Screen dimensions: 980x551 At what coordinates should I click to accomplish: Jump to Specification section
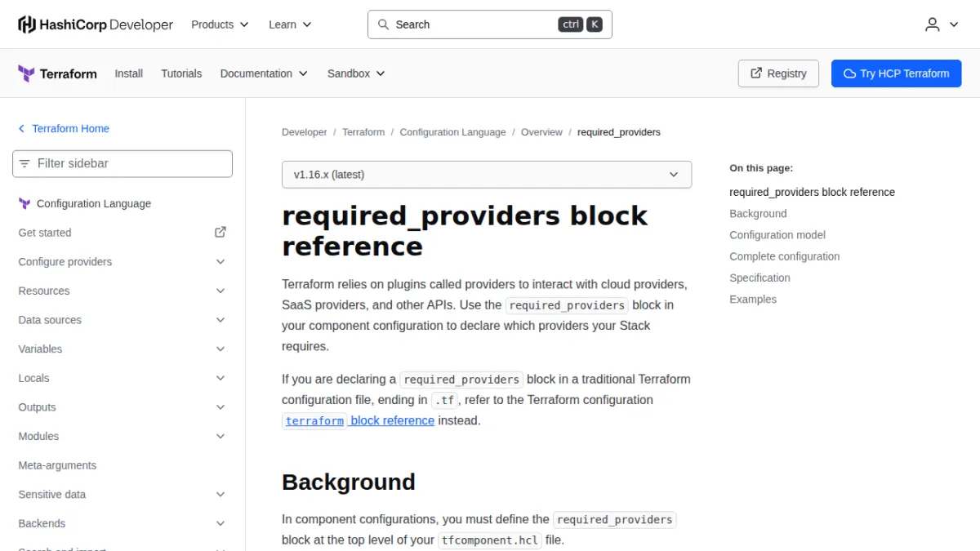[x=760, y=278]
